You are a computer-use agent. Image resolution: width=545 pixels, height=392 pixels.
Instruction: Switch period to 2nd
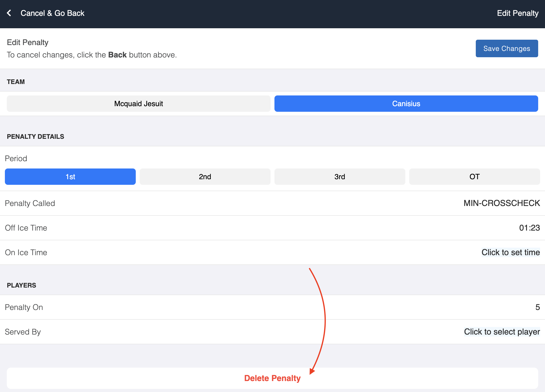[205, 177]
